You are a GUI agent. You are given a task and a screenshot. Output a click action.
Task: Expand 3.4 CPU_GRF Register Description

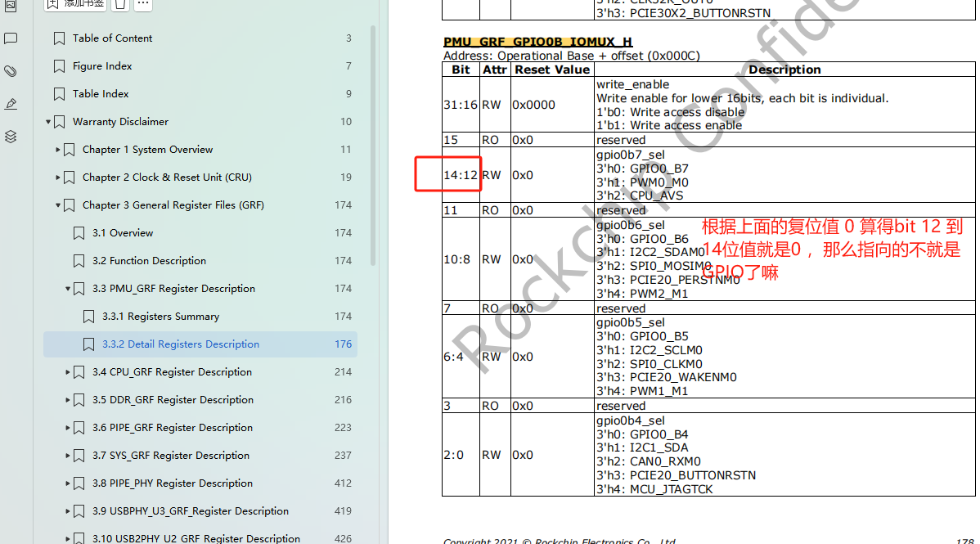point(68,372)
